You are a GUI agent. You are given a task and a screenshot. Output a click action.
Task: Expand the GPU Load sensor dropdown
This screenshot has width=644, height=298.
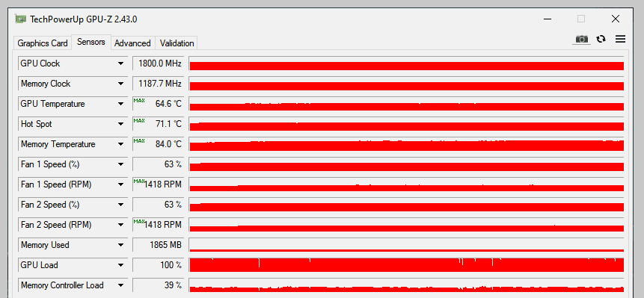click(x=120, y=265)
